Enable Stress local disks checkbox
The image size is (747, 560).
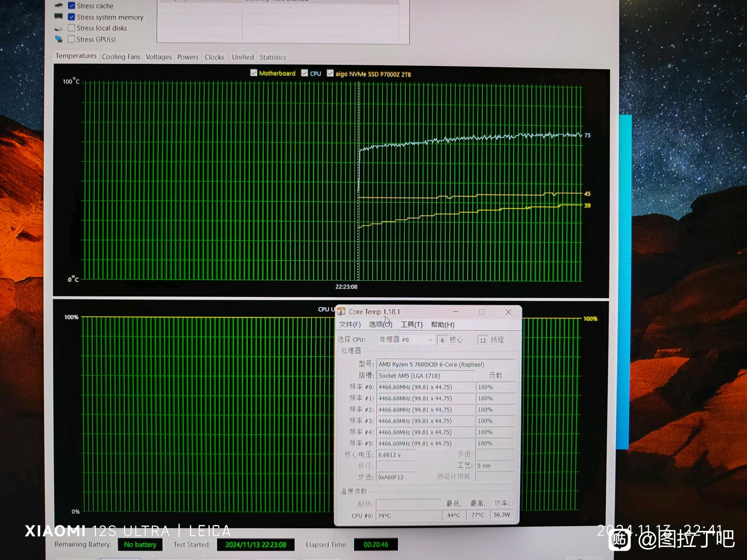click(71, 28)
